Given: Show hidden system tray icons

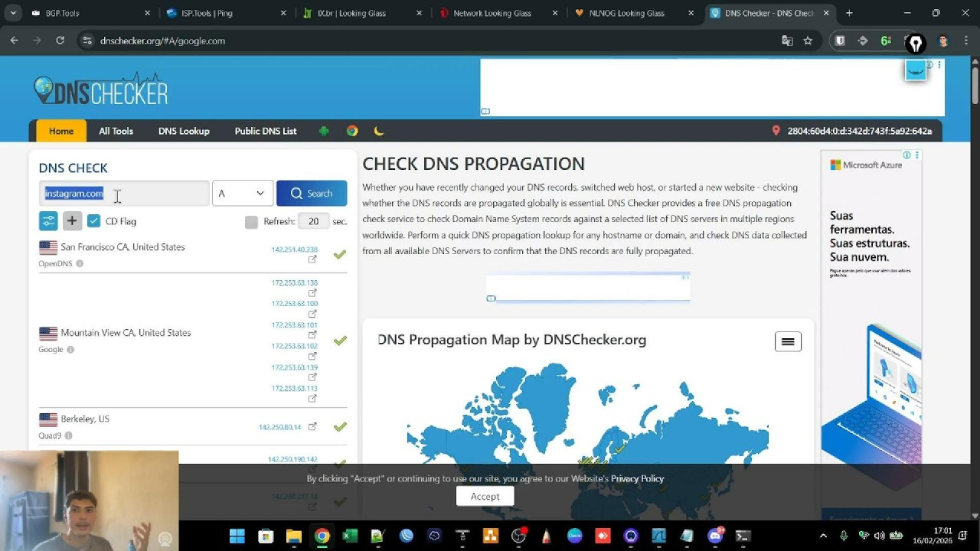Looking at the screenshot, I should [x=823, y=536].
